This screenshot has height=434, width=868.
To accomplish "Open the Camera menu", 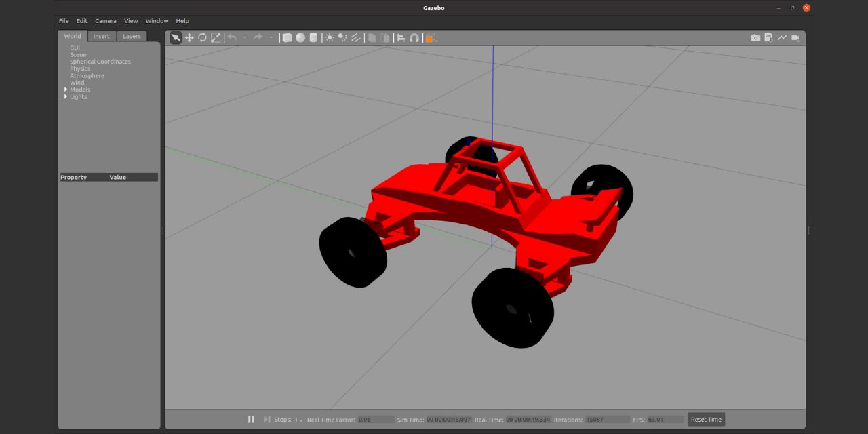I will pyautogui.click(x=105, y=20).
